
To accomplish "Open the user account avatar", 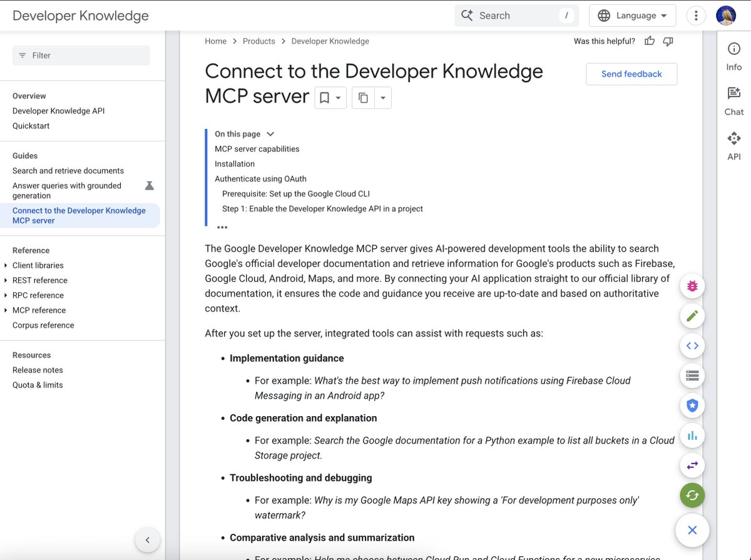I will (x=726, y=16).
